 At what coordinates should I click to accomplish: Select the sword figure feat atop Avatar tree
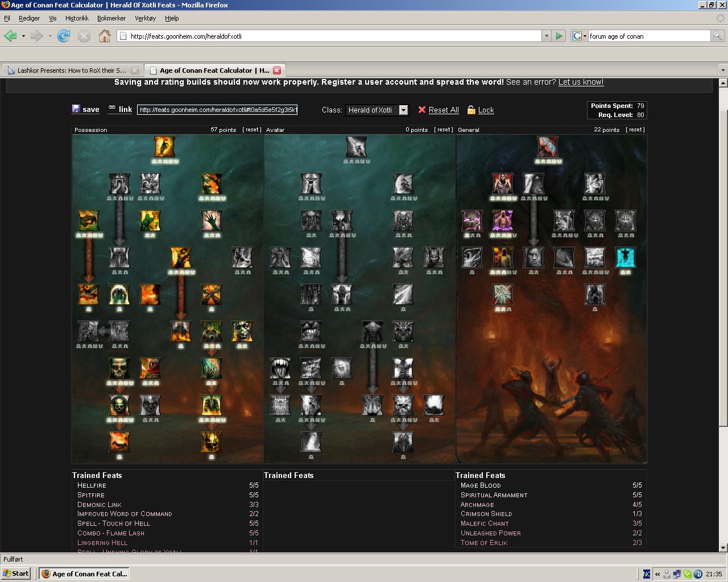(357, 147)
